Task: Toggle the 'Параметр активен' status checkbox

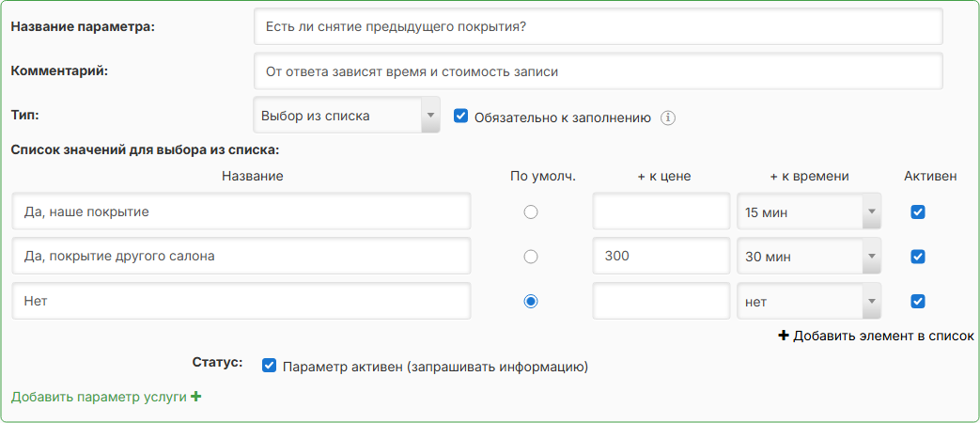Action: click(x=269, y=367)
